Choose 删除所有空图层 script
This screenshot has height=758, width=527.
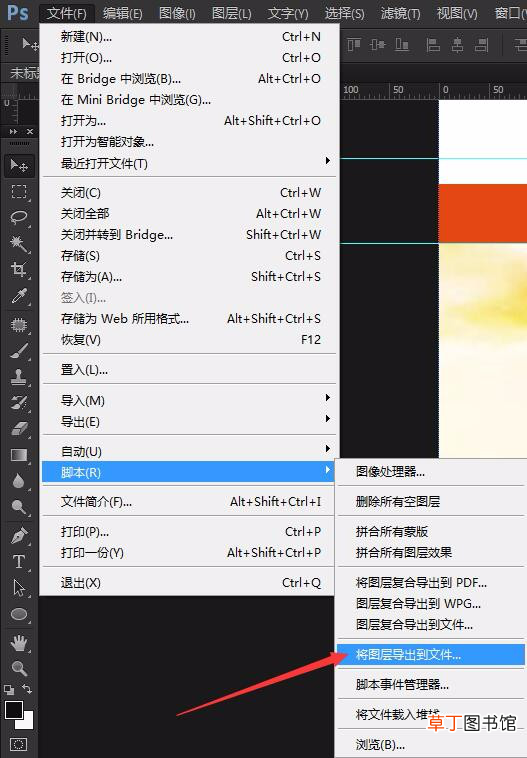click(431, 502)
